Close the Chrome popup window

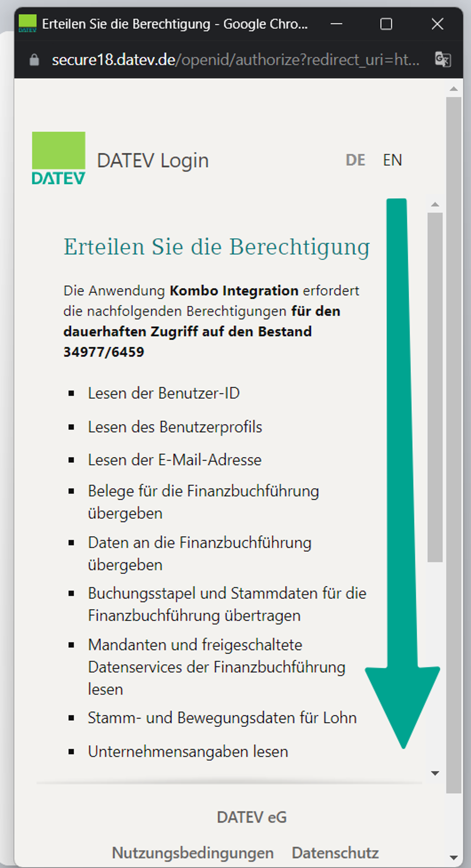[437, 24]
